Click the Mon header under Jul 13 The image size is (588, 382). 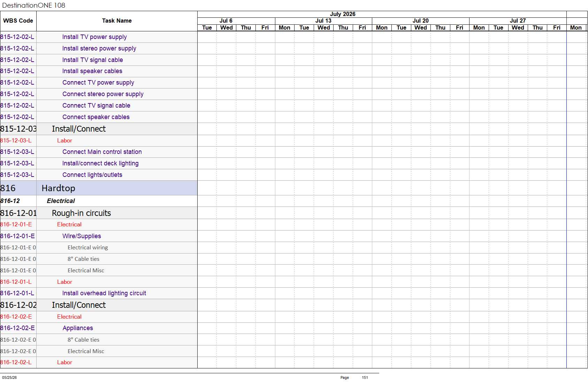click(284, 28)
